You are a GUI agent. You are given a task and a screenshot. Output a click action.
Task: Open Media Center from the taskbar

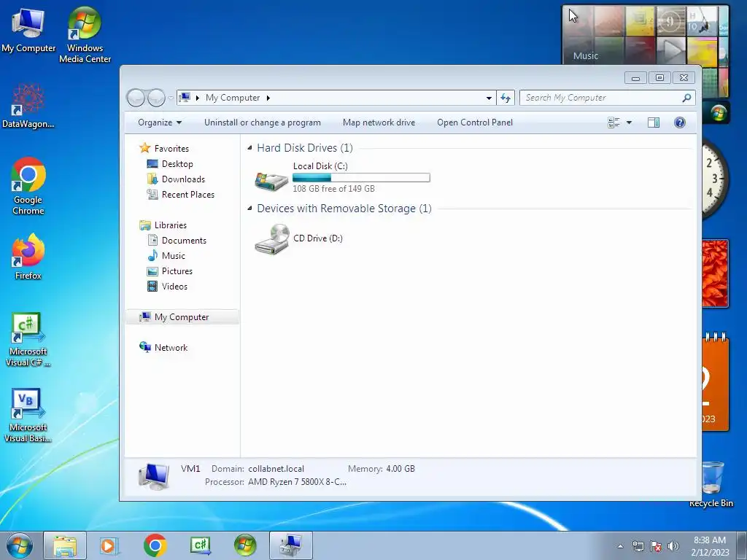[245, 545]
